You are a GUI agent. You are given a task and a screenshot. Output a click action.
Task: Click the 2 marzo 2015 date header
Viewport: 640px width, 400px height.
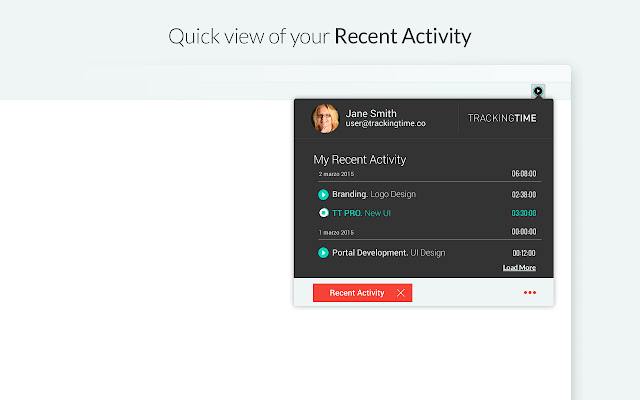336,174
